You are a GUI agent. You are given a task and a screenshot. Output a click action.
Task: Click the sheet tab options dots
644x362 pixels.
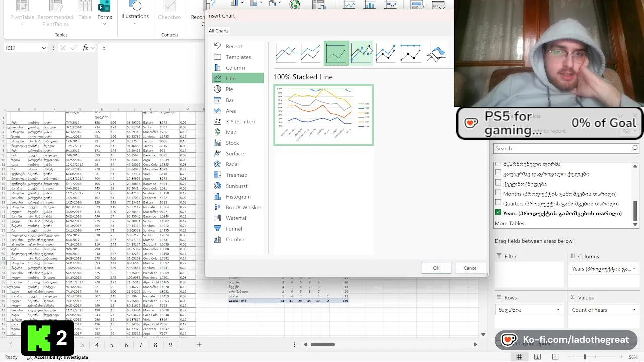click(295, 344)
